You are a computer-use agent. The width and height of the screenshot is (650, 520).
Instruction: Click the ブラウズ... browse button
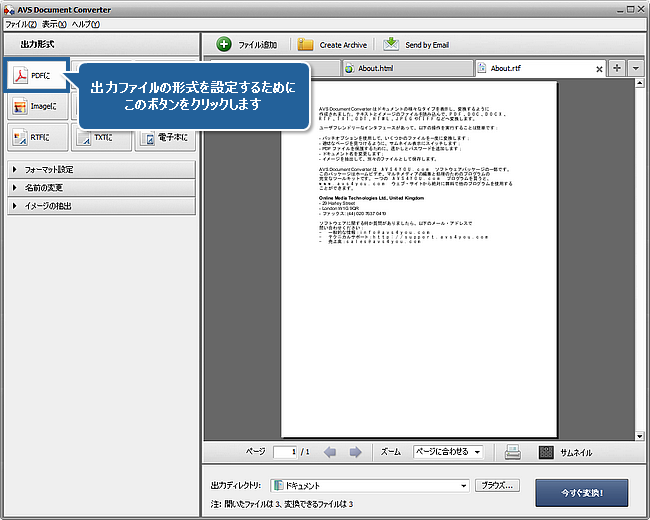[497, 485]
